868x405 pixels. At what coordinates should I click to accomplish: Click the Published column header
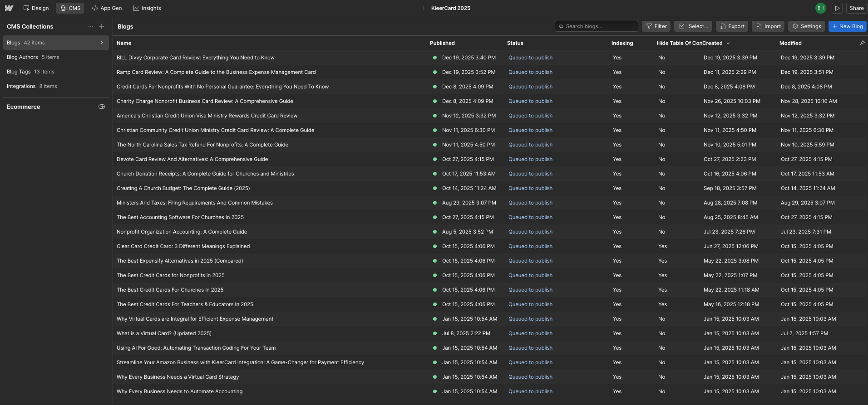442,43
